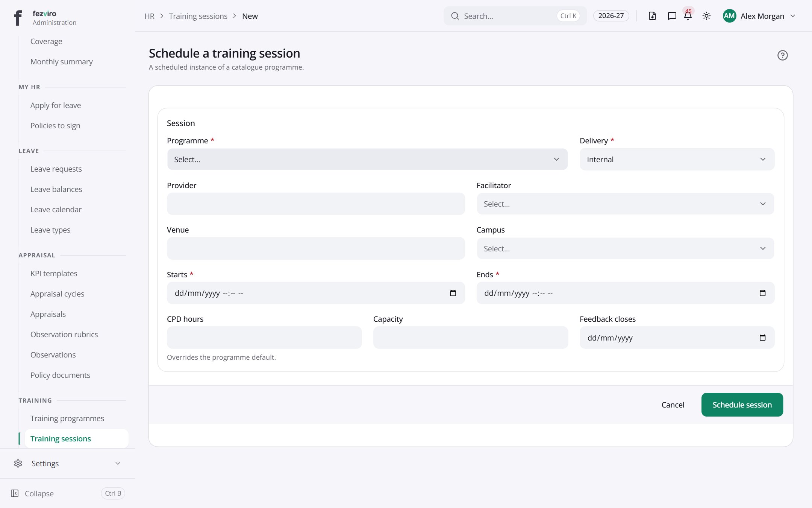Open the Starts field calendar picker icon
The height and width of the screenshot is (508, 812).
(453, 293)
